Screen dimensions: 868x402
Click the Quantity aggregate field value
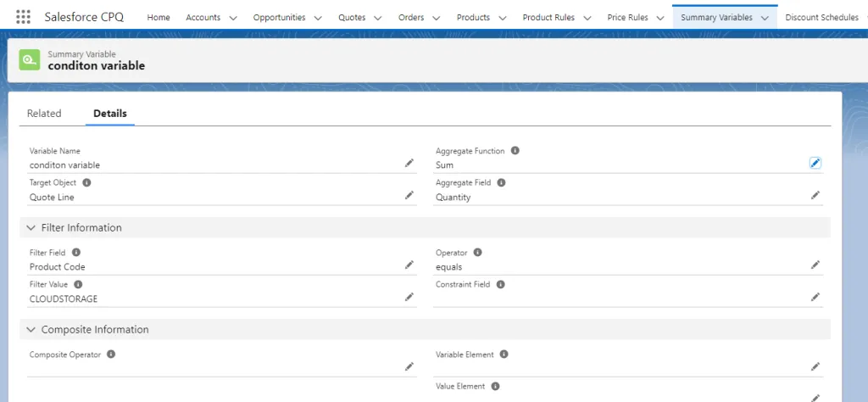[x=453, y=197]
